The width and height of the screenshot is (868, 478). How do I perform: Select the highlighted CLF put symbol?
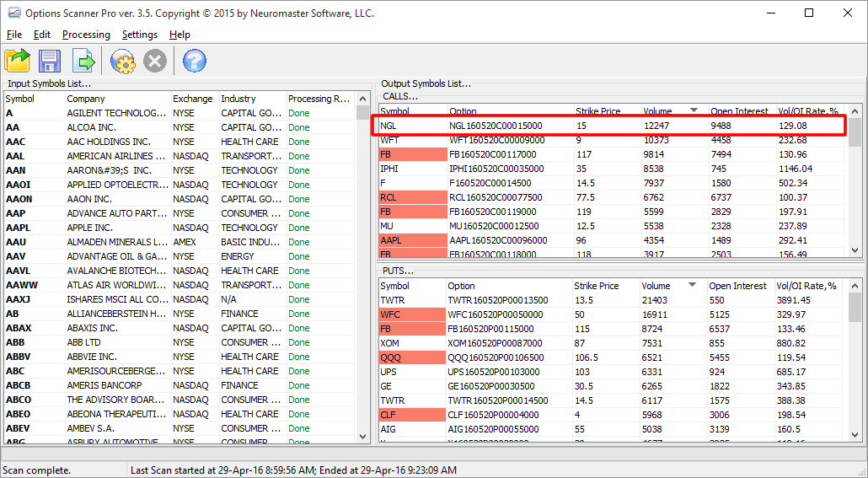[x=412, y=415]
